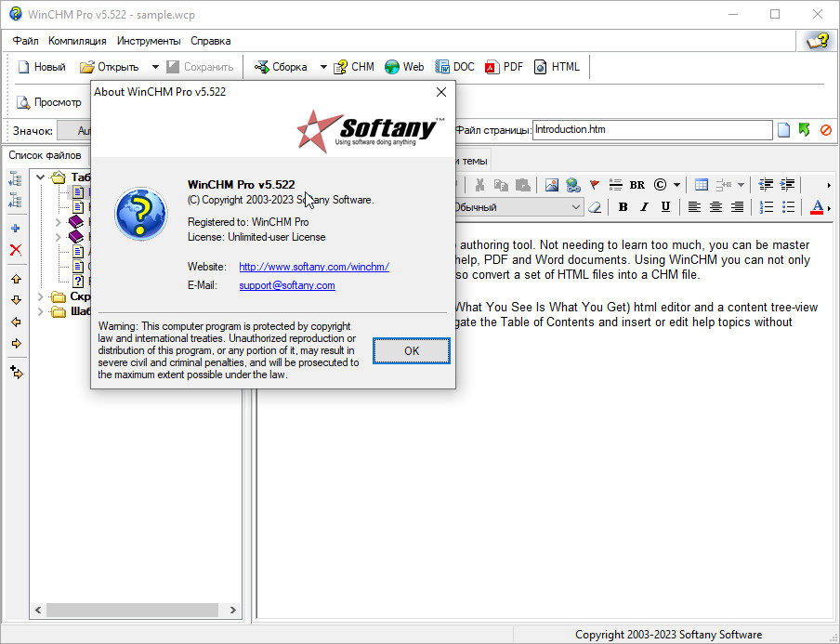Open the font color picker (red A)
Viewport: 840px width, 644px height.
(x=817, y=207)
